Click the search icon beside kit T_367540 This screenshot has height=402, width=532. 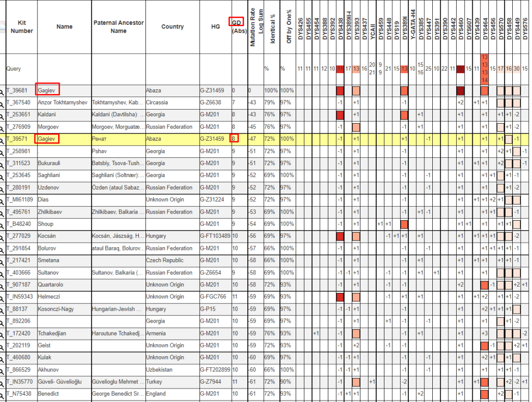(2, 102)
